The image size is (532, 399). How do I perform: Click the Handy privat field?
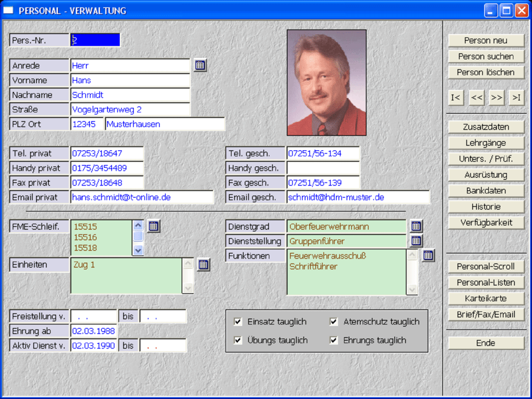pos(107,168)
